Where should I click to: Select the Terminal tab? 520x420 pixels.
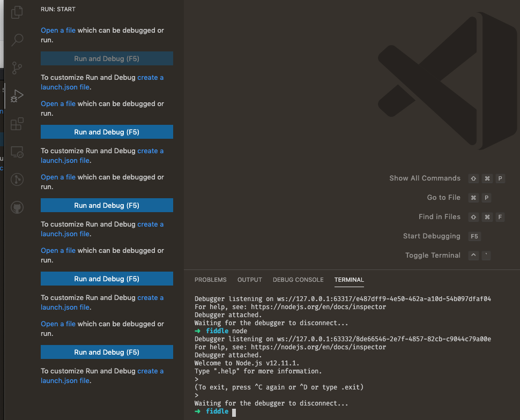point(349,280)
